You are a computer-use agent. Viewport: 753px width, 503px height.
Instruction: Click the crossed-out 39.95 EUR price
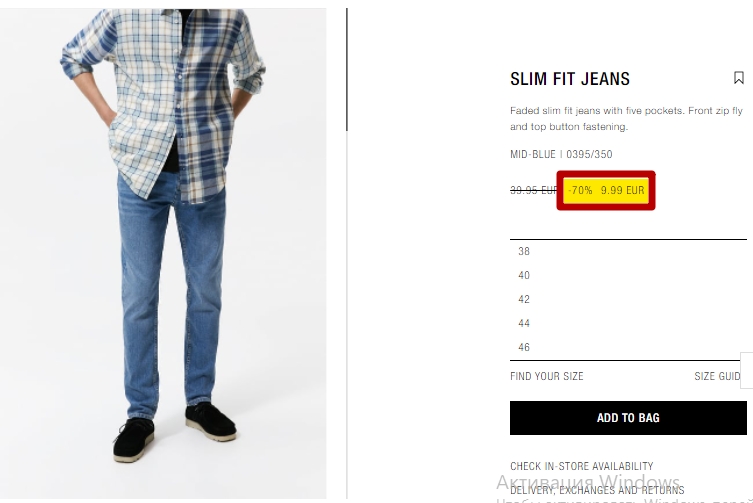pyautogui.click(x=534, y=190)
